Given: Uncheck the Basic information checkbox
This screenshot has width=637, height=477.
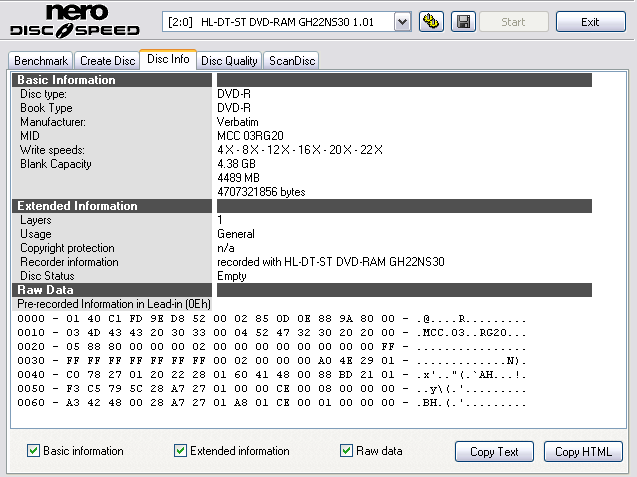Looking at the screenshot, I should pyautogui.click(x=34, y=451).
